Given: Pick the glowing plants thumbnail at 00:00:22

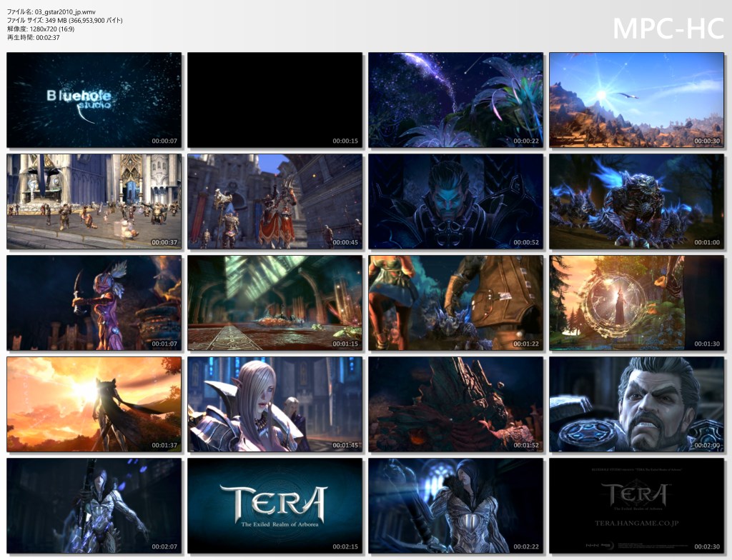Looking at the screenshot, I should [455, 100].
